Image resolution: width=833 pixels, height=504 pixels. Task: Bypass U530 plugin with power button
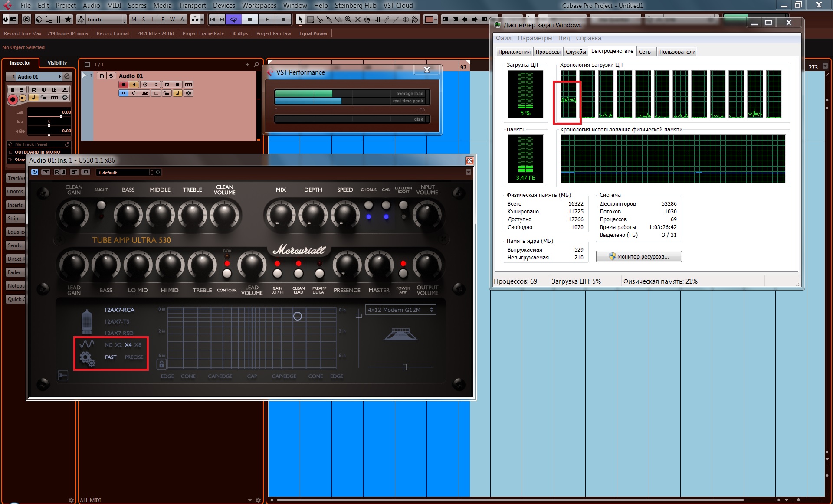point(35,172)
